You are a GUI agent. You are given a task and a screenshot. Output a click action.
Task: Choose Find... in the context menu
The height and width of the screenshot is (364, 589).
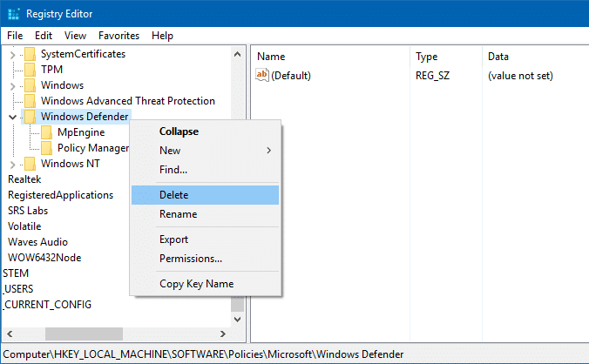205,170
